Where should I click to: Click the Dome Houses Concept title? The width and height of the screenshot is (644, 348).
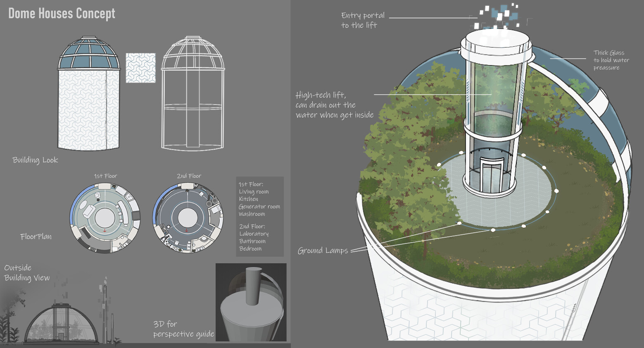tap(60, 13)
